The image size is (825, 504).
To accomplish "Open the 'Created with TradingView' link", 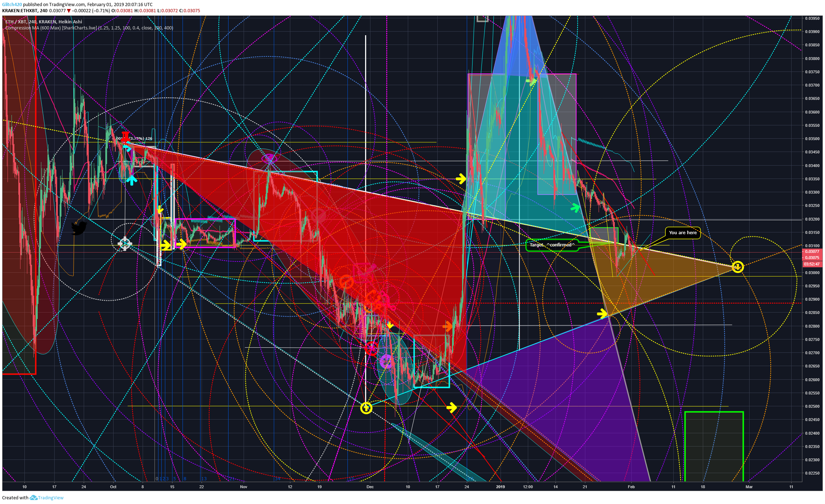I will [33, 498].
